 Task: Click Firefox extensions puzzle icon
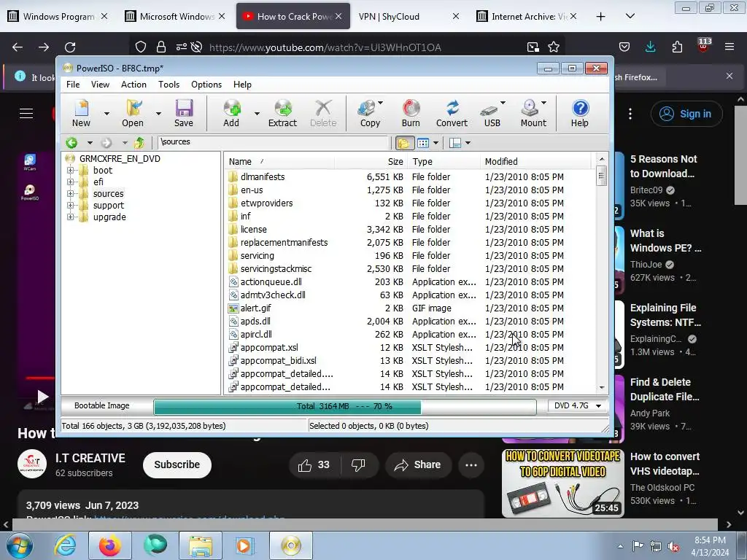coord(677,47)
